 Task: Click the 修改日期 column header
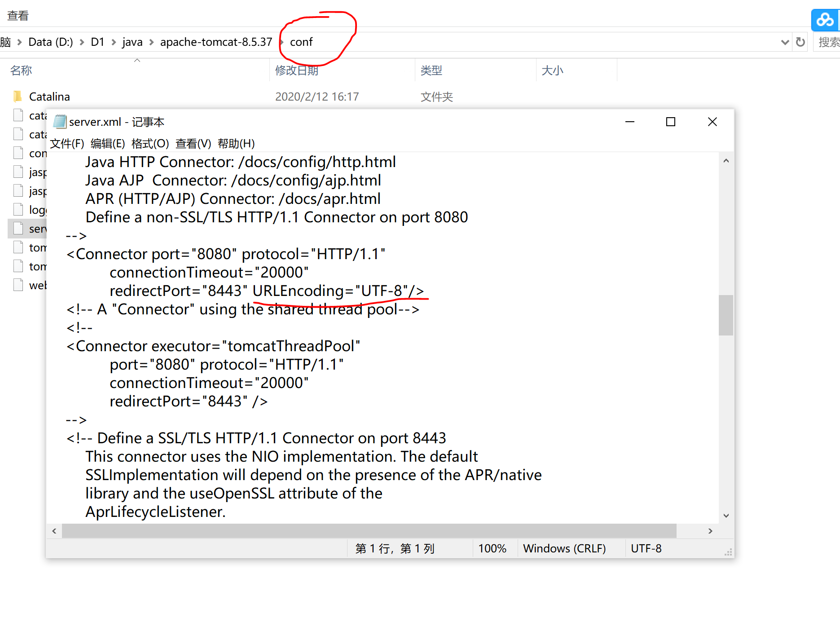[x=297, y=70]
